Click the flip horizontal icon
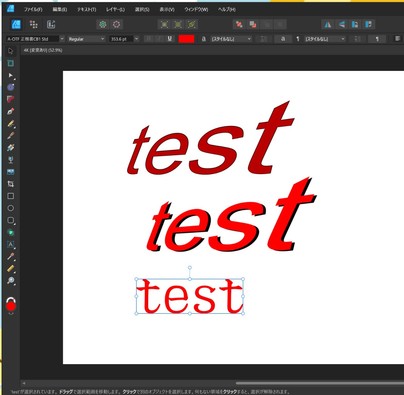Image resolution: width=404 pixels, height=395 pixels. click(x=328, y=24)
